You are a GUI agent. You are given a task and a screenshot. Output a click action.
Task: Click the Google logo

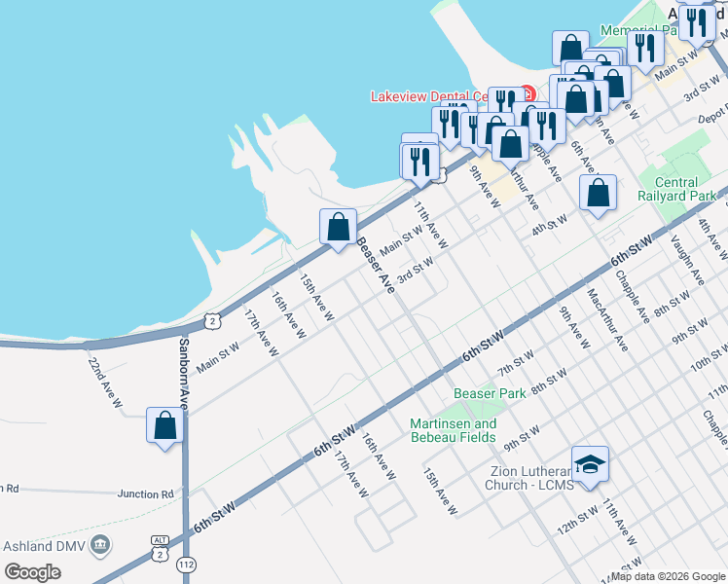tap(32, 572)
